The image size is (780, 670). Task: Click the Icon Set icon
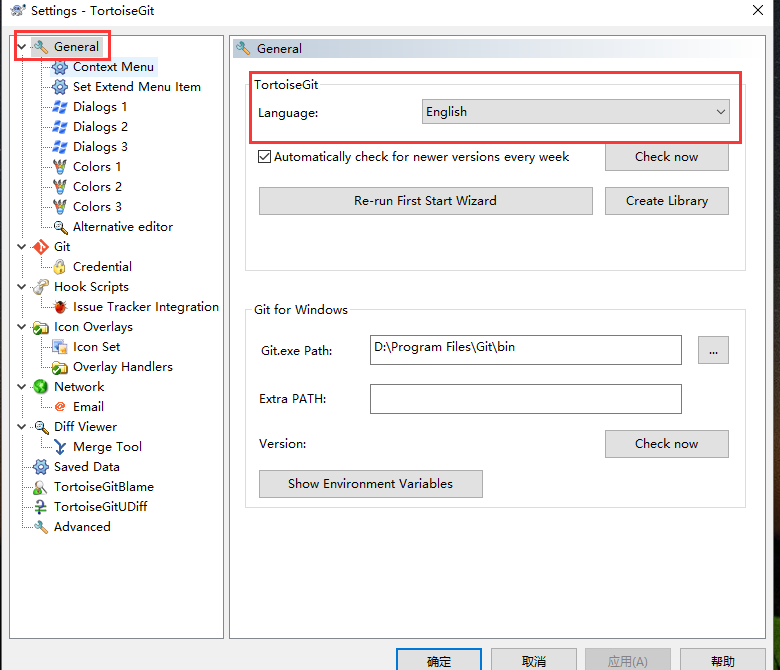coord(60,347)
